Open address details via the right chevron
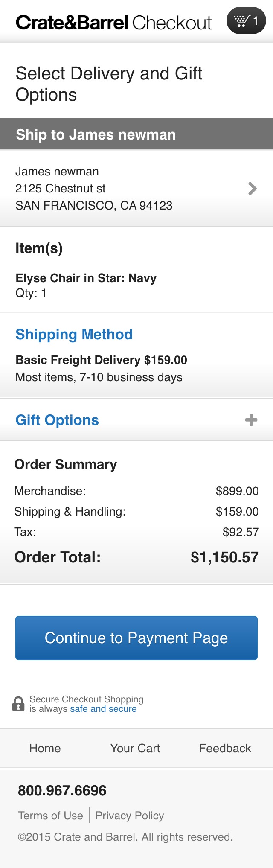This screenshot has width=273, height=868. (253, 188)
